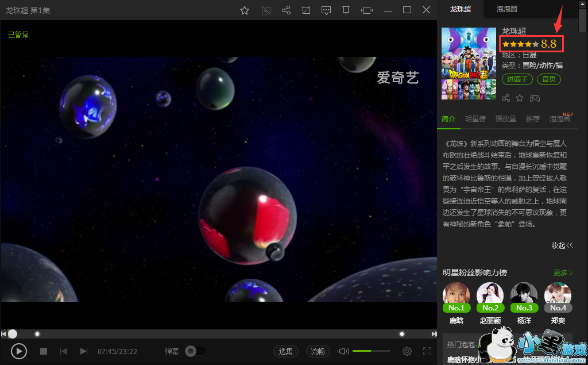
Task: Click the 进圈子 button
Action: coord(517,79)
